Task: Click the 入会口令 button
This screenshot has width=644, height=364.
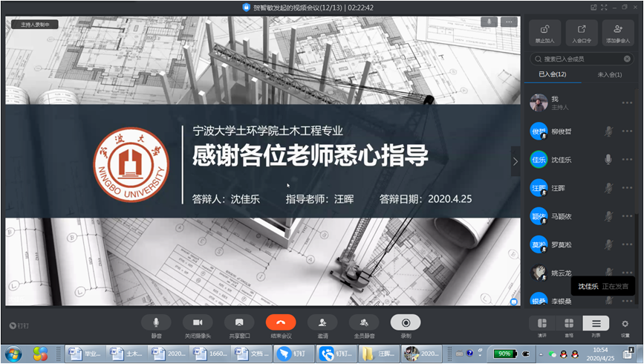Action: [581, 33]
